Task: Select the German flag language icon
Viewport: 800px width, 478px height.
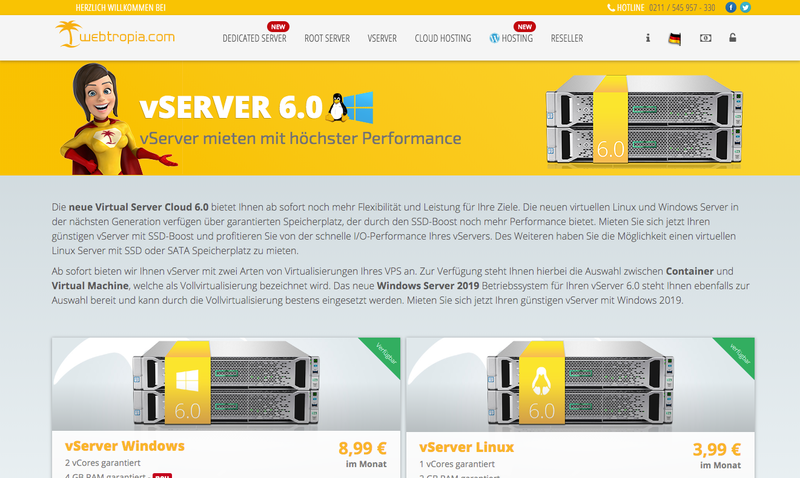Action: coord(675,39)
